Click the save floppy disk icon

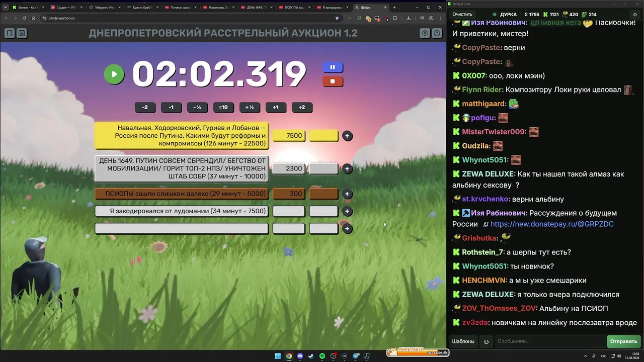coord(22,33)
